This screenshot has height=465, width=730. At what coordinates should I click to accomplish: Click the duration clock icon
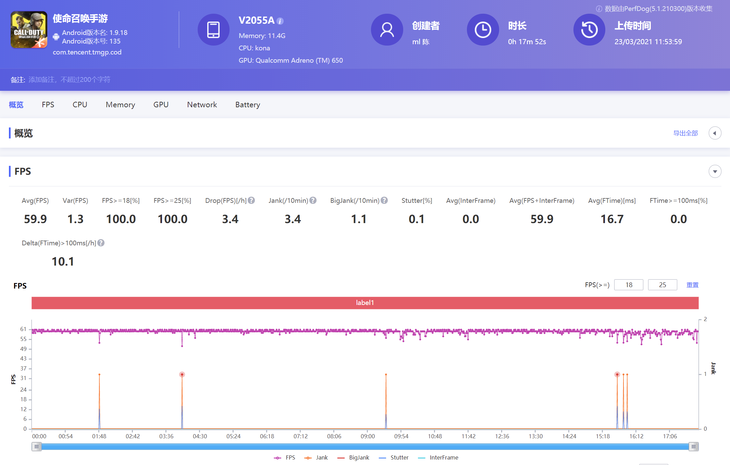482,30
